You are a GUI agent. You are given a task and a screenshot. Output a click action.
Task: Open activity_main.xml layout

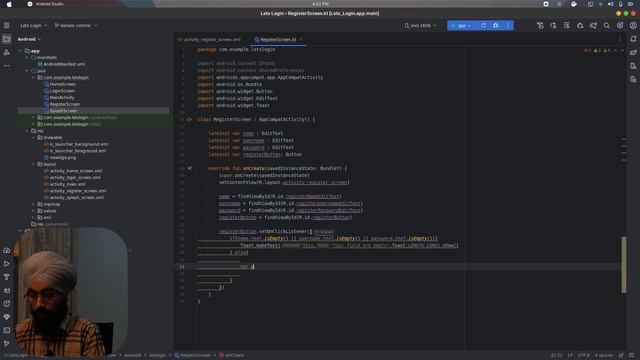tap(65, 184)
